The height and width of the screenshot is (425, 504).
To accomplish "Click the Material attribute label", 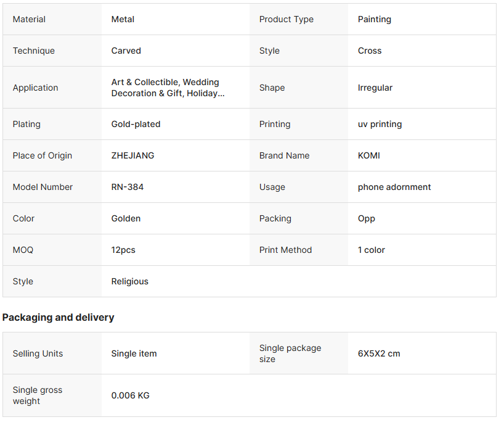I will (x=29, y=19).
